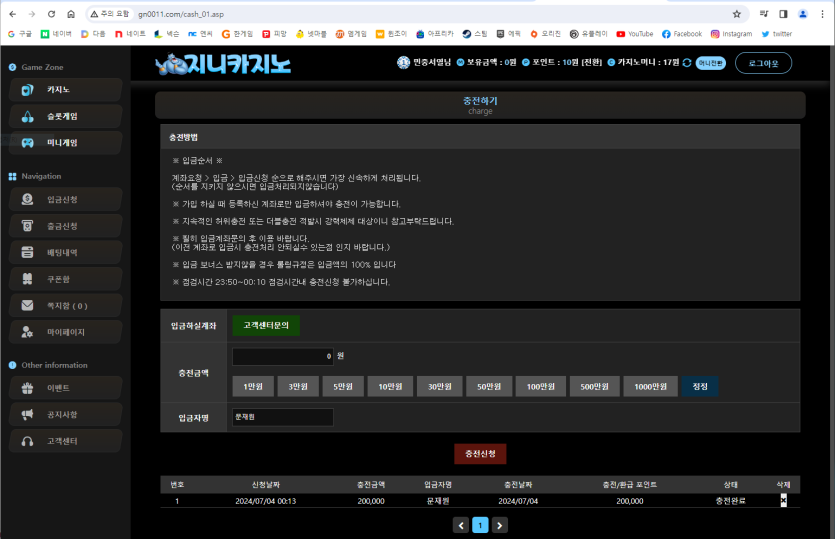Image resolution: width=835 pixels, height=539 pixels.
Task: Click the delete X icon in the charge history row
Action: point(783,501)
